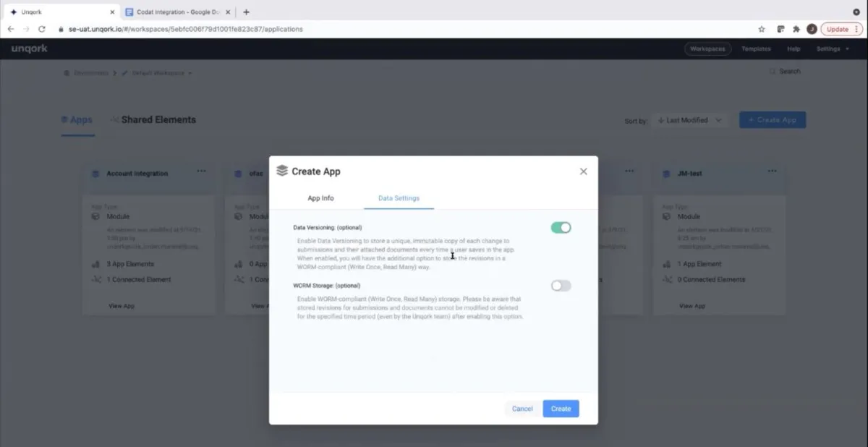Viewport: 868px width, 447px height.
Task: Close the Unqork browser tab
Action: pos(111,12)
